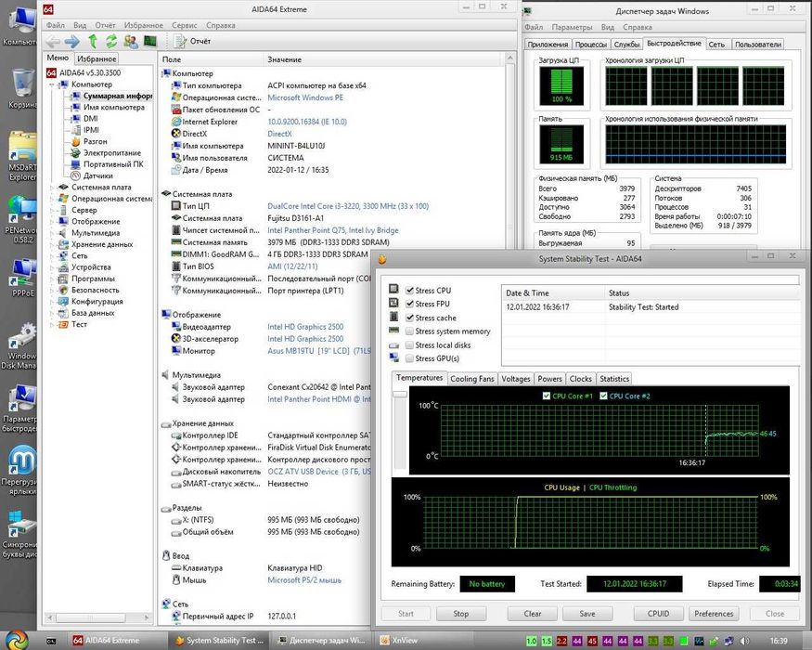Select IPMI in the tree
The image size is (812, 650).
coord(91,130)
